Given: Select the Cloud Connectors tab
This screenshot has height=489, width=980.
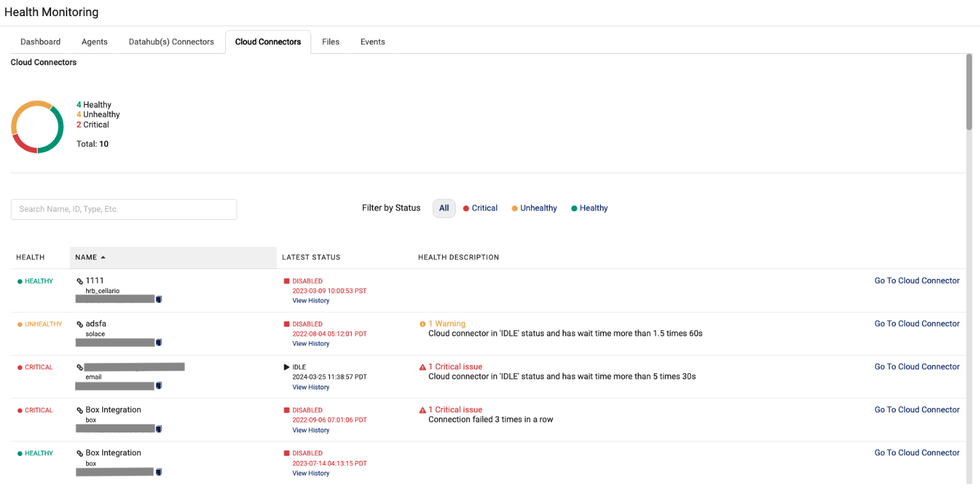Looking at the screenshot, I should (268, 42).
